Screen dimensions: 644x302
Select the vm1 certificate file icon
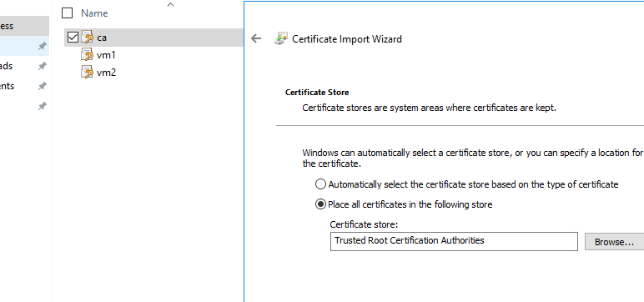pyautogui.click(x=87, y=55)
